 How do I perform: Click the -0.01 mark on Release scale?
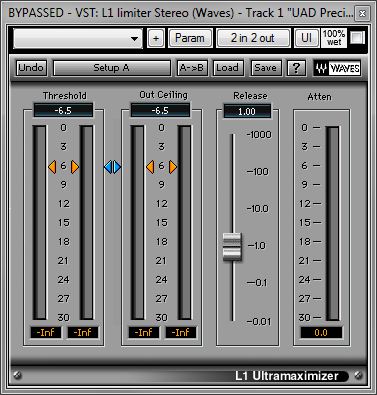[x=259, y=322]
